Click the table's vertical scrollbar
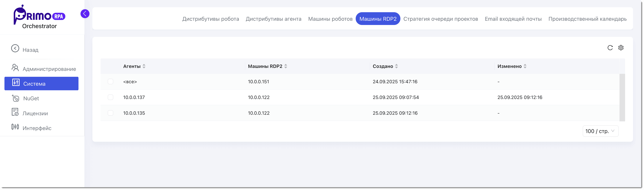This screenshot has width=644, height=190. (622, 97)
